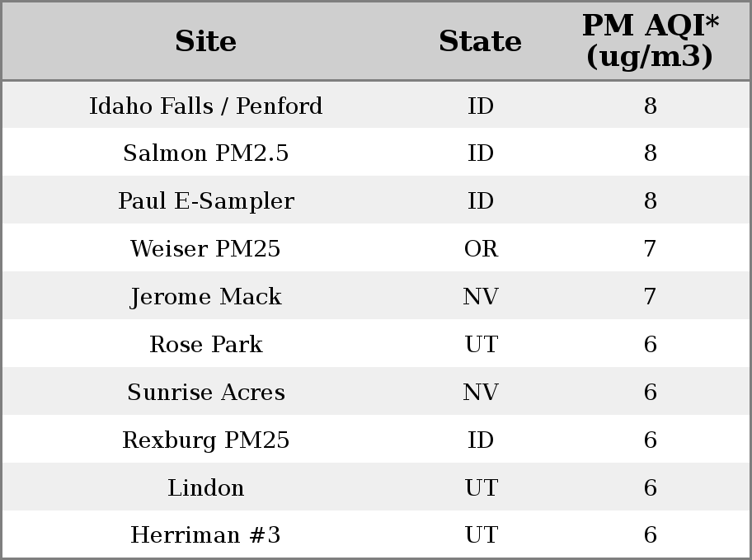The width and height of the screenshot is (752, 560).
Task: Select the Rexburg PM25 site cell
Action: pos(206,440)
